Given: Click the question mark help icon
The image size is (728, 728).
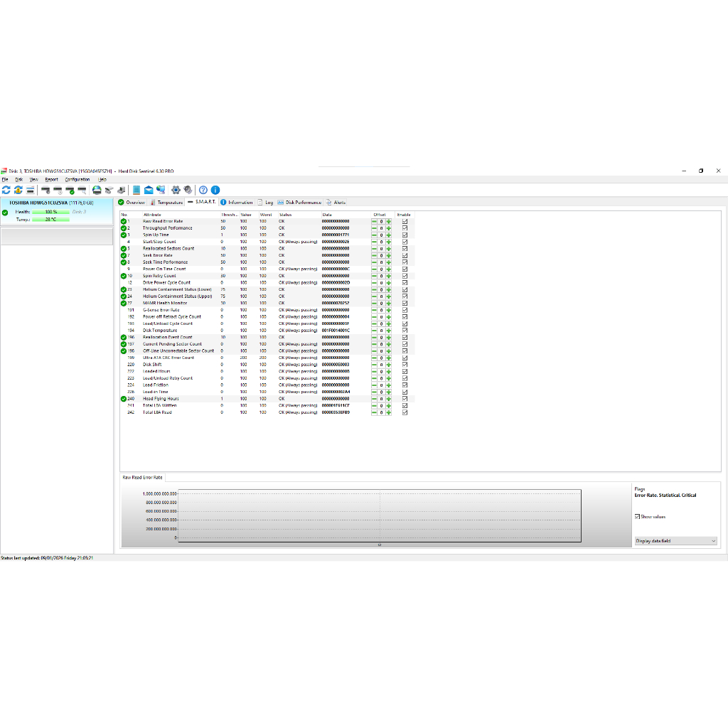Looking at the screenshot, I should tap(203, 190).
